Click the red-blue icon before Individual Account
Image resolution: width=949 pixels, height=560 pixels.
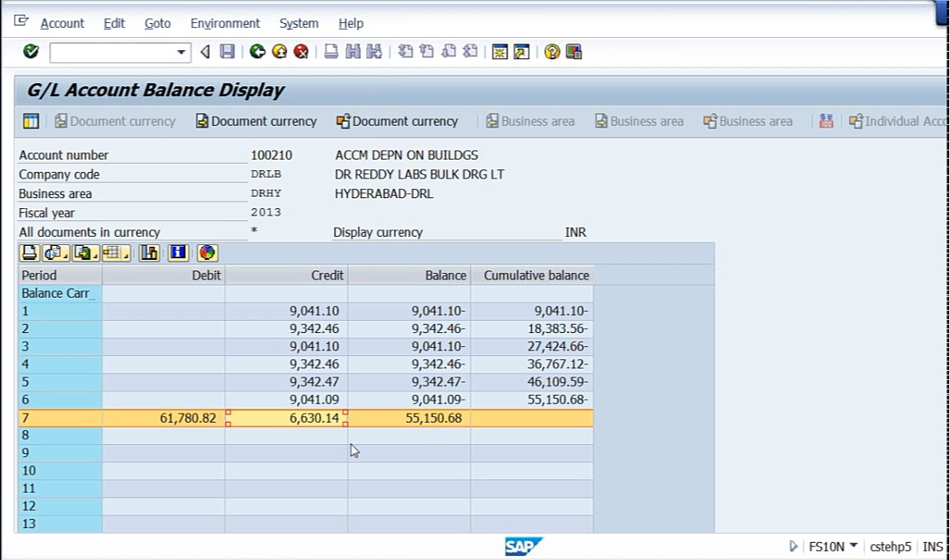[826, 121]
